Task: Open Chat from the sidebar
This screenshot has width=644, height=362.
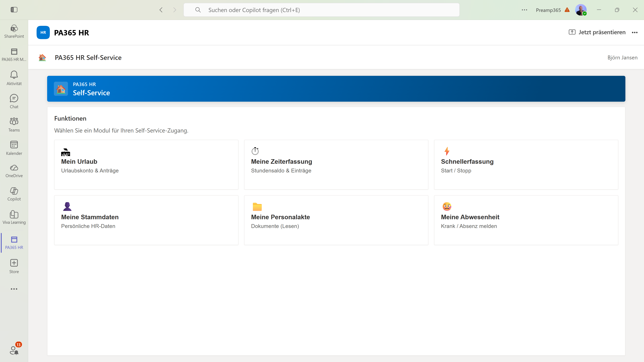Action: 14,101
